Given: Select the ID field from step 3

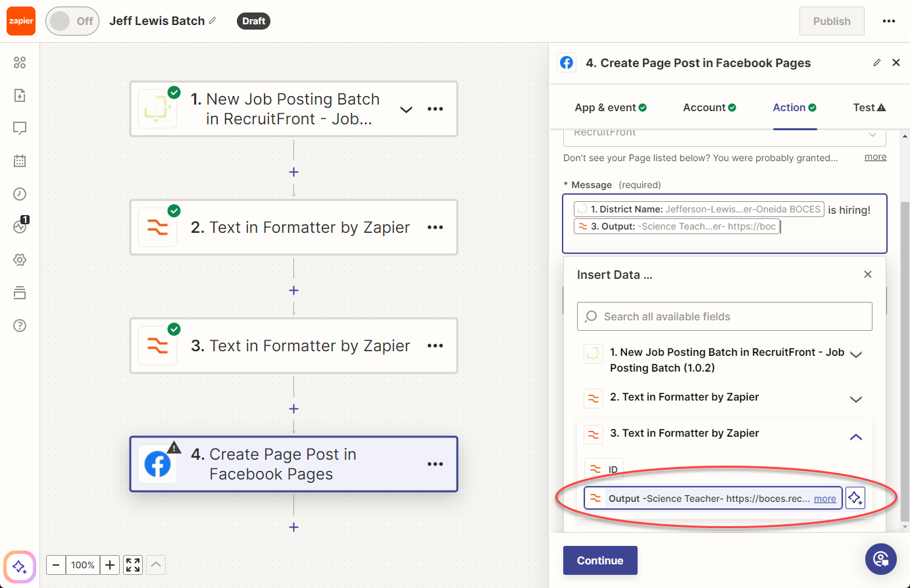Looking at the screenshot, I should 604,469.
